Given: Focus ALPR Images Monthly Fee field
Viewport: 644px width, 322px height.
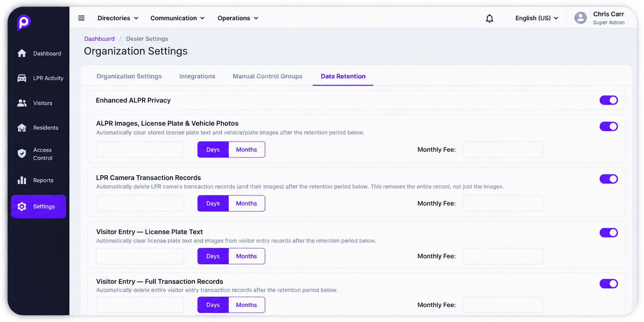Looking at the screenshot, I should tap(502, 150).
